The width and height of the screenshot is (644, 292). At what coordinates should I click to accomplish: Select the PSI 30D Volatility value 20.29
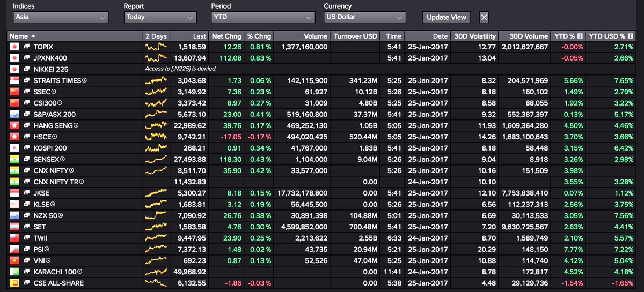pos(487,249)
